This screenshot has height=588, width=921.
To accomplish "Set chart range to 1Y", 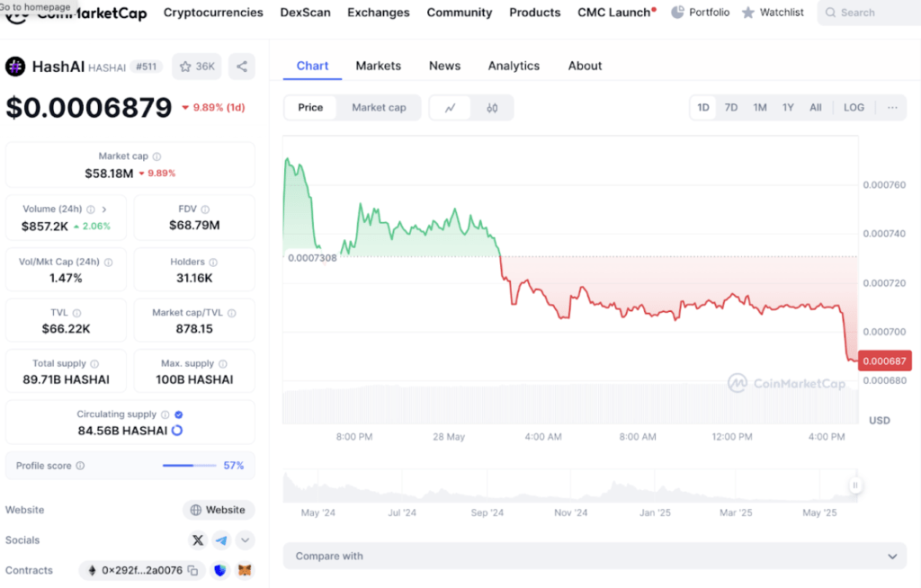I will click(788, 108).
